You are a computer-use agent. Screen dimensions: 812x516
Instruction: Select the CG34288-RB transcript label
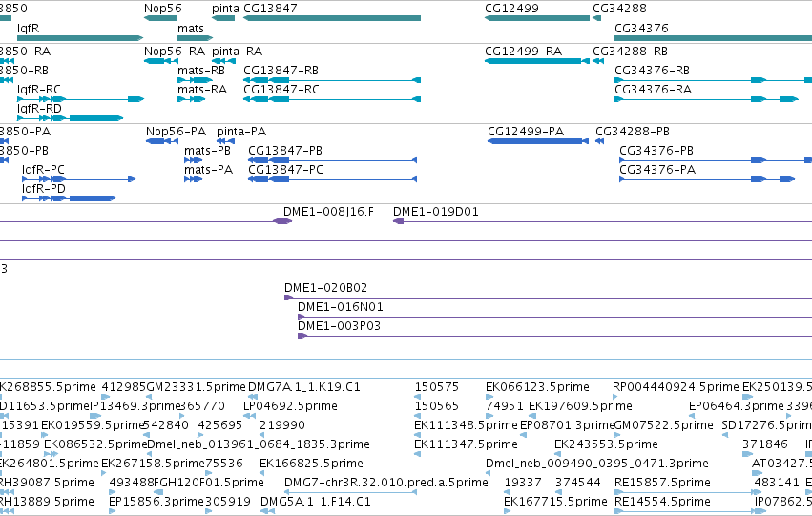point(631,52)
